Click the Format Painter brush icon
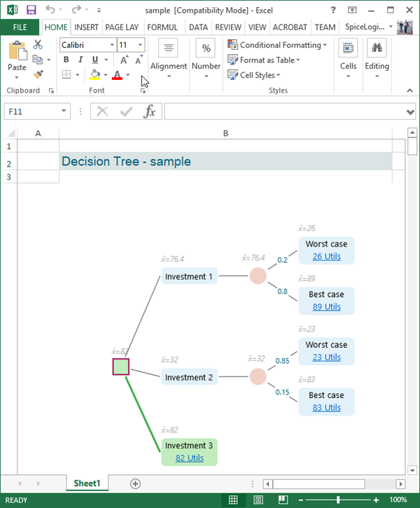The height and width of the screenshot is (508, 420). (x=38, y=74)
